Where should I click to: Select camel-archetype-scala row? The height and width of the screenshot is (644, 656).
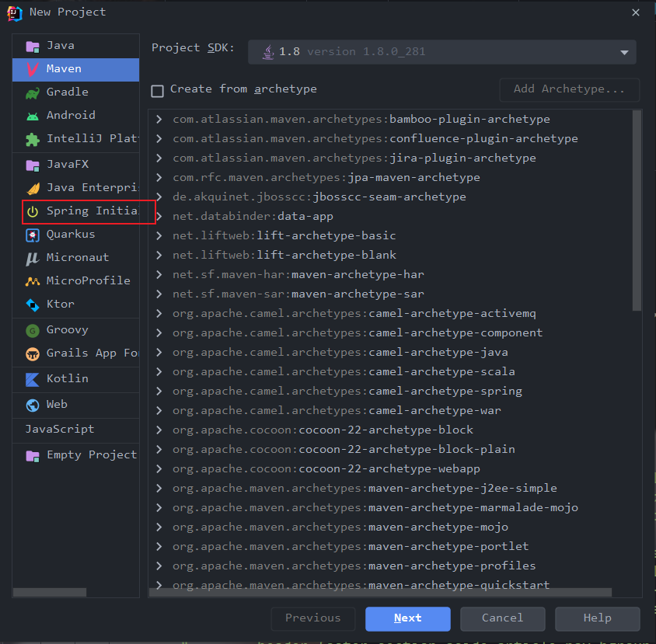click(x=391, y=372)
